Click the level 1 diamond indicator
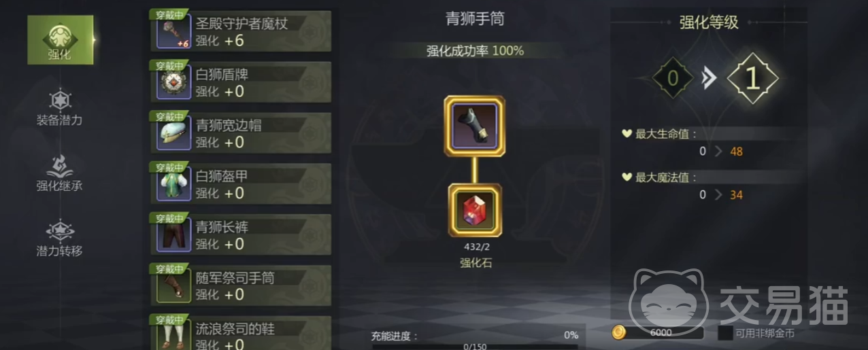The image size is (868, 350). coord(752,80)
